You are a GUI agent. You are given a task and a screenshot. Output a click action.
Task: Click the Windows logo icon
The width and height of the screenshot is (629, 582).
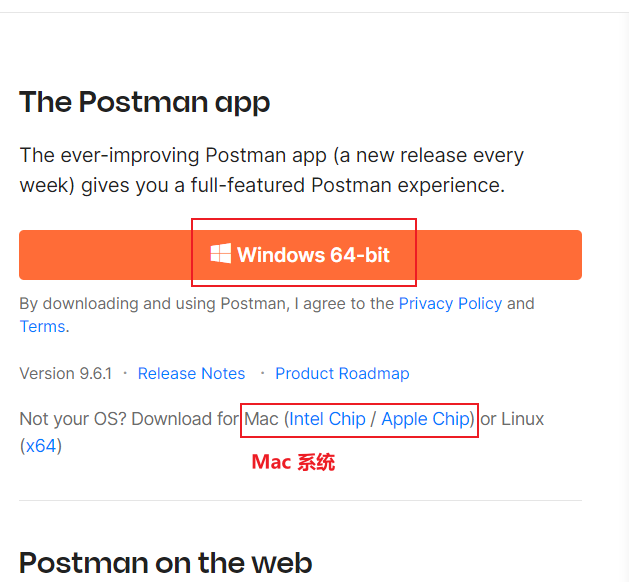tap(220, 254)
